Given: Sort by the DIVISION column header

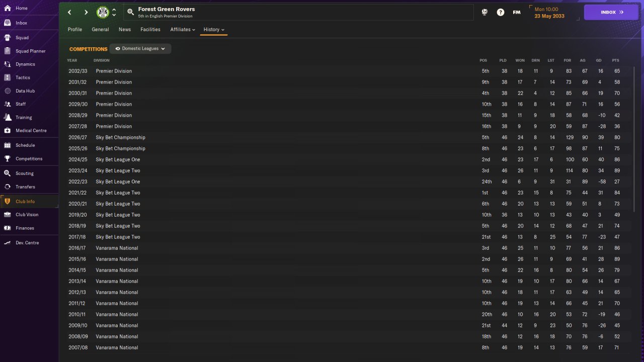Looking at the screenshot, I should point(102,60).
